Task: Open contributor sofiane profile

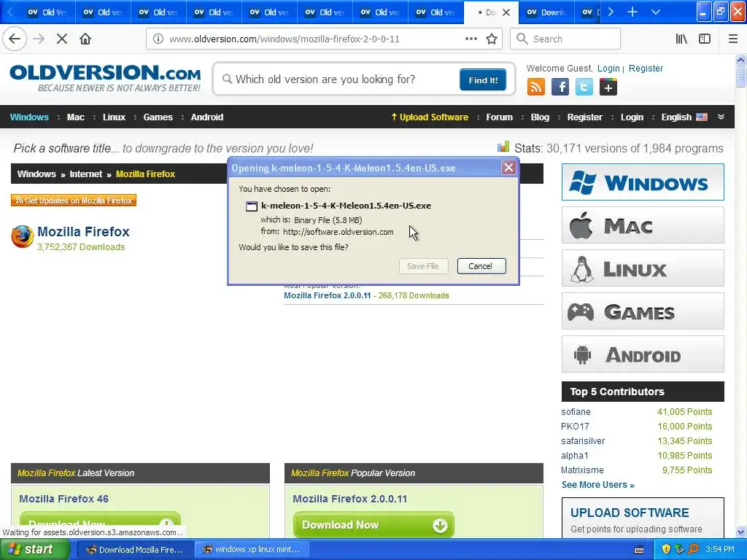Action: (x=576, y=412)
